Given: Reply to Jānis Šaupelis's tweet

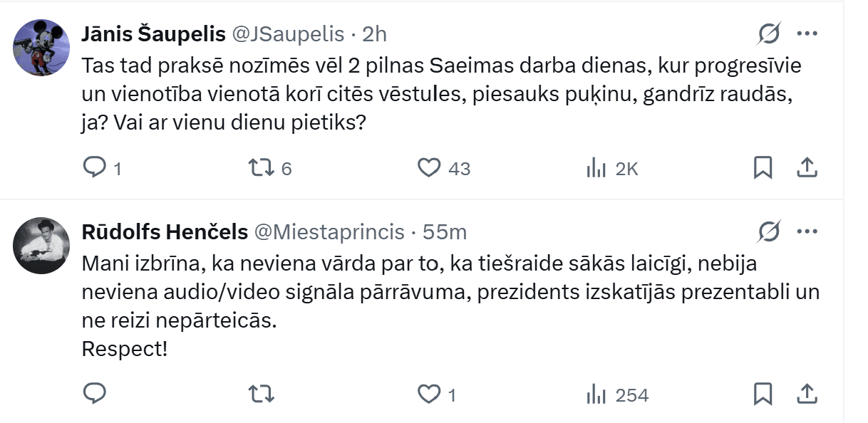Looking at the screenshot, I should [95, 168].
